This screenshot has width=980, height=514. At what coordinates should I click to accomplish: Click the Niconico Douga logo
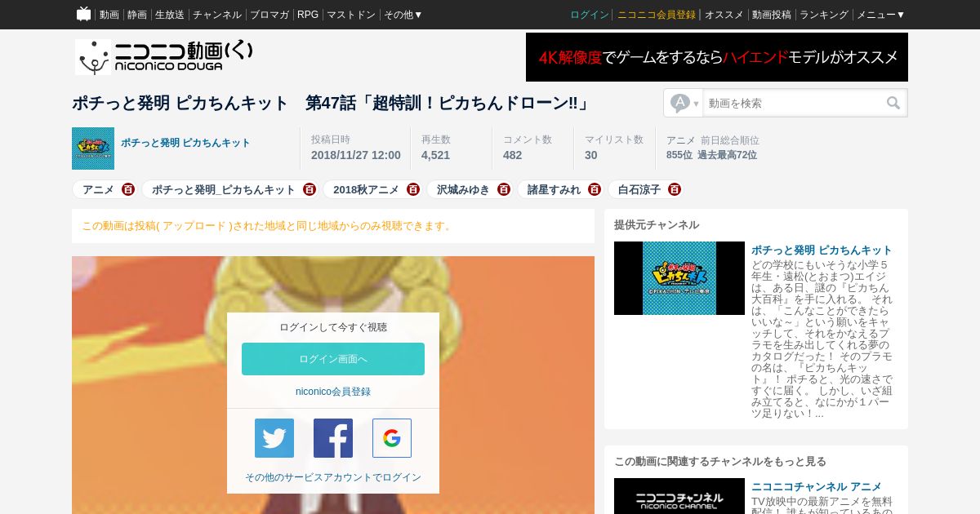coord(163,56)
